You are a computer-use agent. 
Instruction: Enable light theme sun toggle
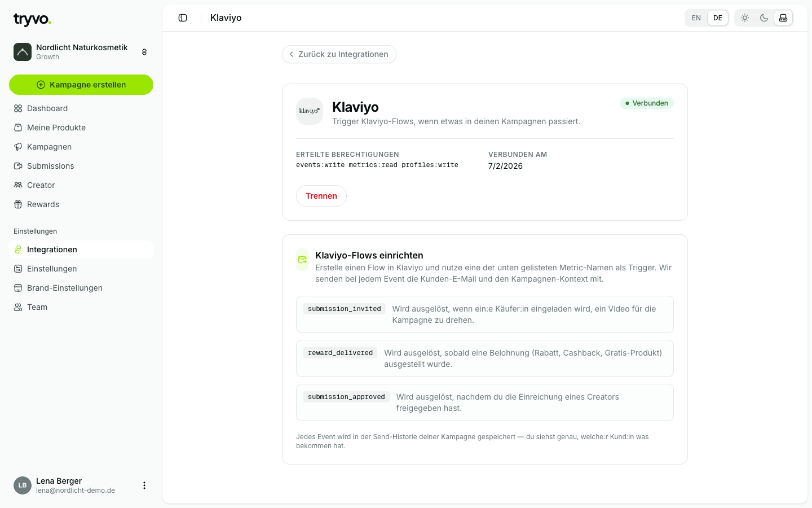pyautogui.click(x=745, y=18)
